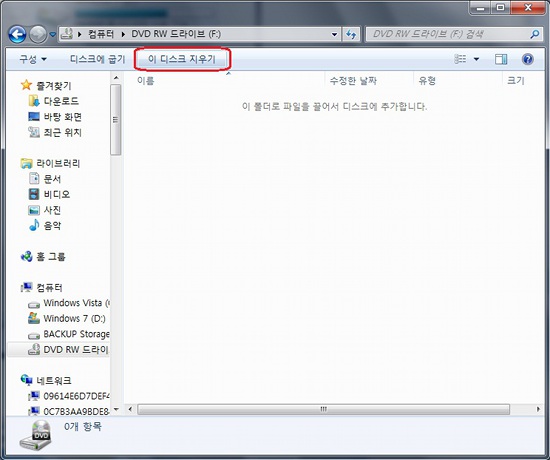Open the Windows 7 (D:) drive
Viewport: 550px width, 460px height.
pos(74,318)
